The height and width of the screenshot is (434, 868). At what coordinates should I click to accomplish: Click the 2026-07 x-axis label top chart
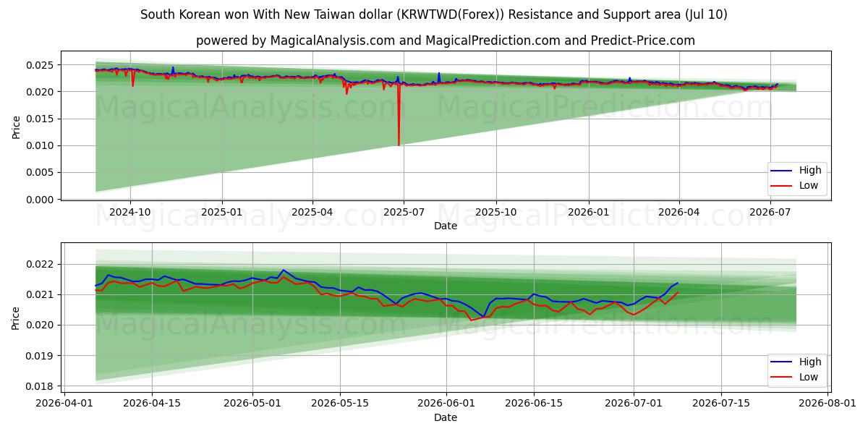point(770,212)
